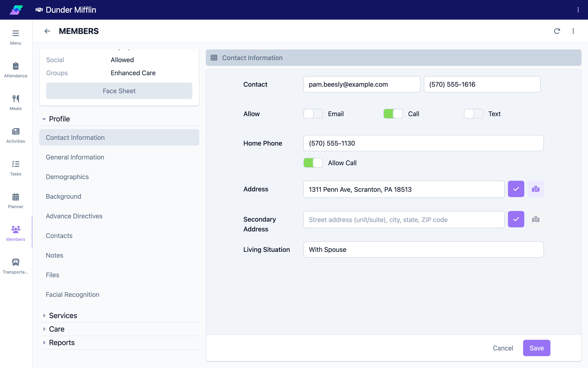Click the back arrow beside MEMBERS
Image resolution: width=588 pixels, height=368 pixels.
47,31
